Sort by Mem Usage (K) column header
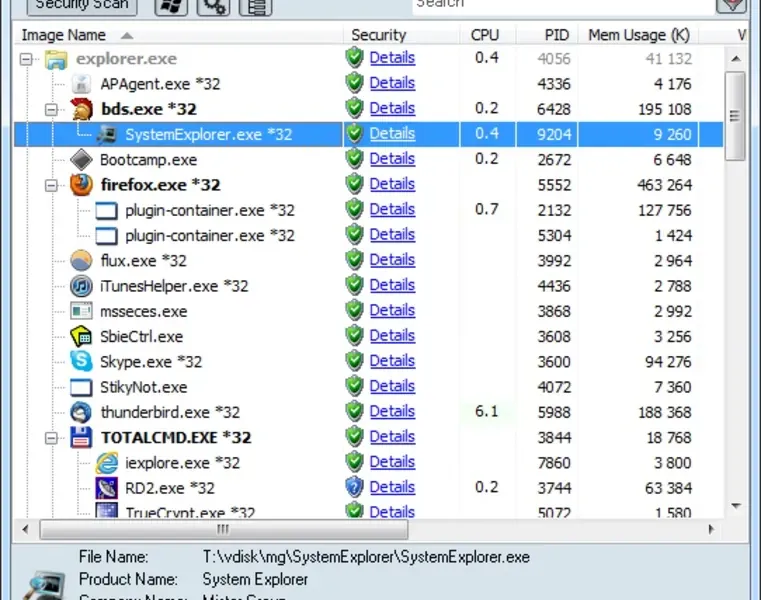 (x=639, y=35)
